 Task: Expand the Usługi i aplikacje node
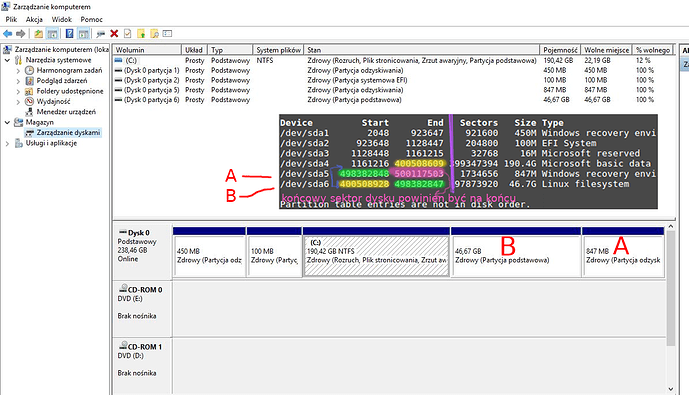click(7, 143)
